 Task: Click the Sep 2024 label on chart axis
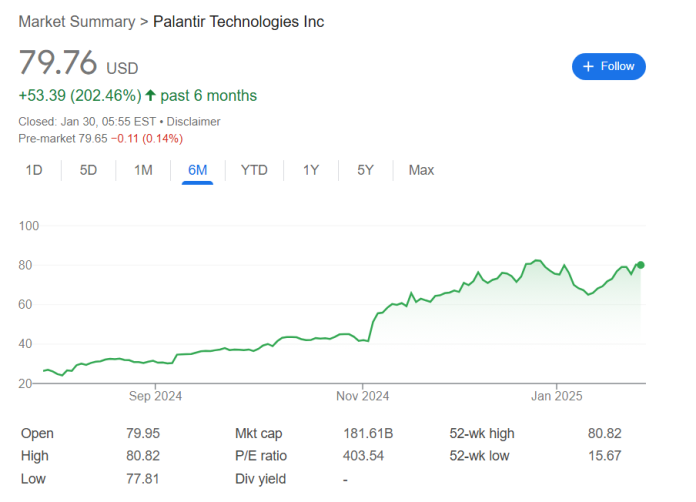155,397
